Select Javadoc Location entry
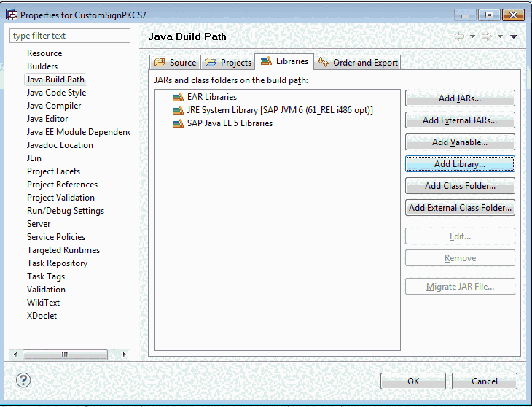532x407 pixels. click(x=60, y=145)
